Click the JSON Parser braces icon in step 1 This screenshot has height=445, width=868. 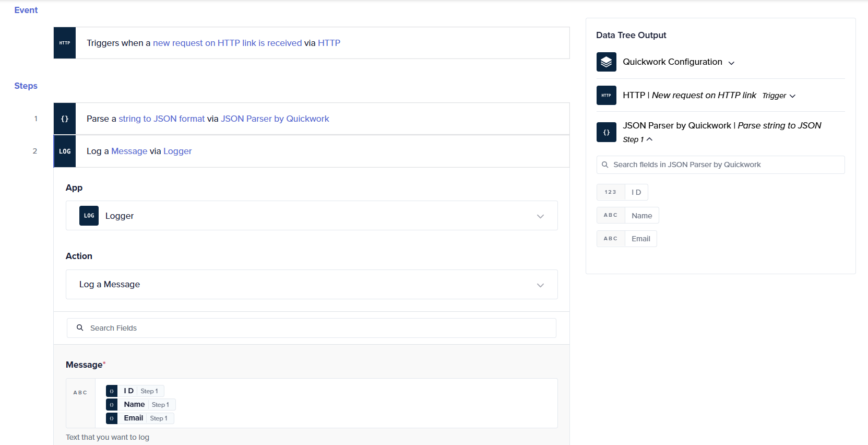(x=65, y=119)
